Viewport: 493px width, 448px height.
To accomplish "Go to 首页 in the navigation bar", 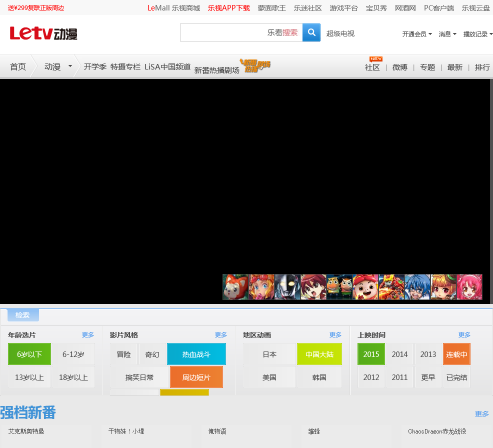I will tap(18, 66).
